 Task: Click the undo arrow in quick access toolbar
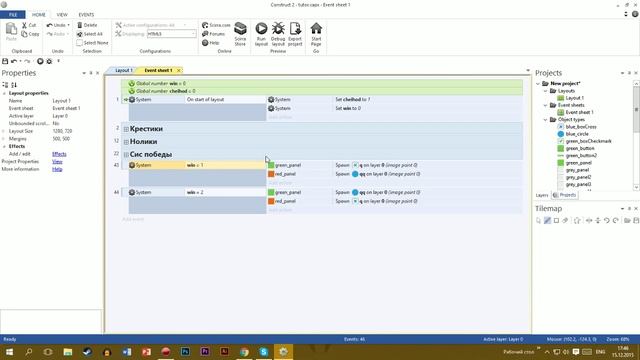(x=14, y=61)
